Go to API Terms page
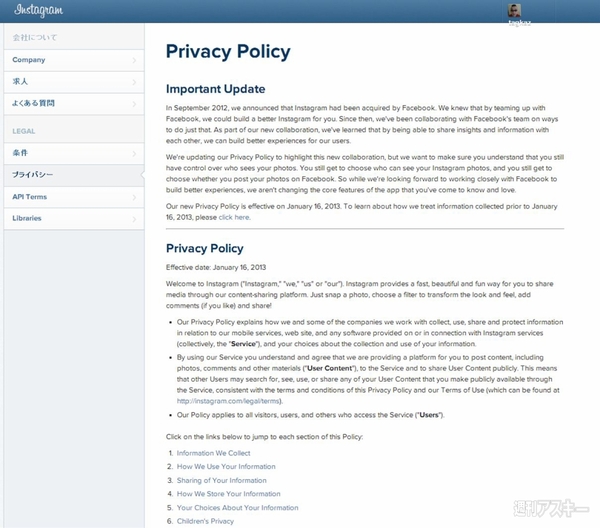Image resolution: width=600 pixels, height=528 pixels. pyautogui.click(x=31, y=197)
